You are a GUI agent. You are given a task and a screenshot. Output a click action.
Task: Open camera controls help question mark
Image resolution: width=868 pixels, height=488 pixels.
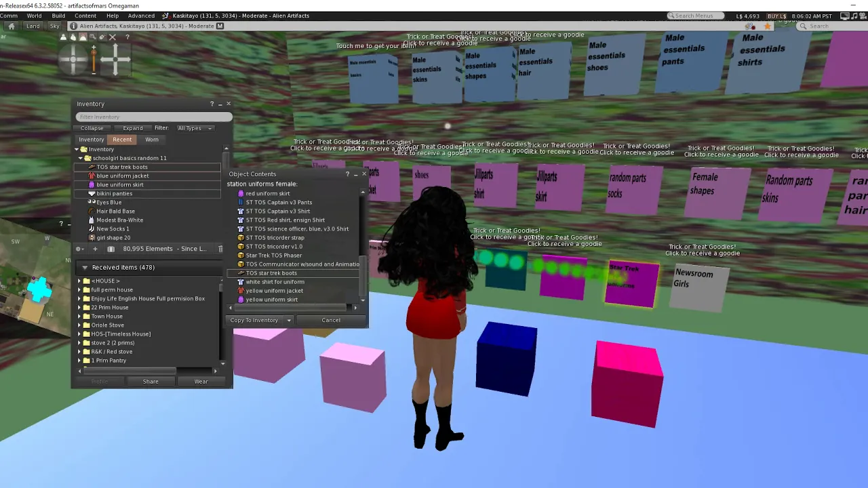127,37
